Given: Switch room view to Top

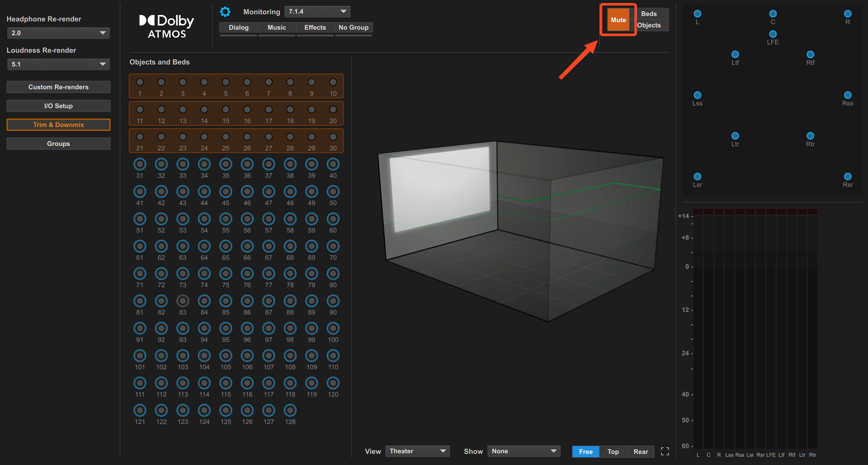Looking at the screenshot, I should (x=613, y=451).
